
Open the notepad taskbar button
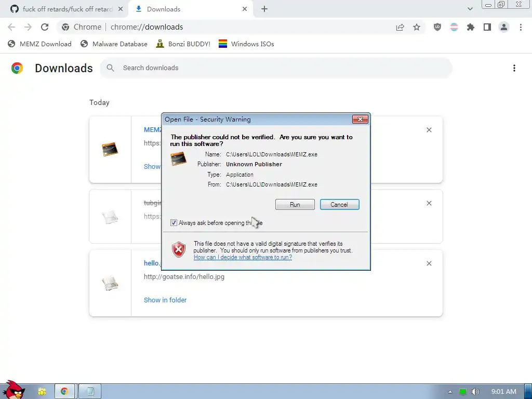coord(90,392)
